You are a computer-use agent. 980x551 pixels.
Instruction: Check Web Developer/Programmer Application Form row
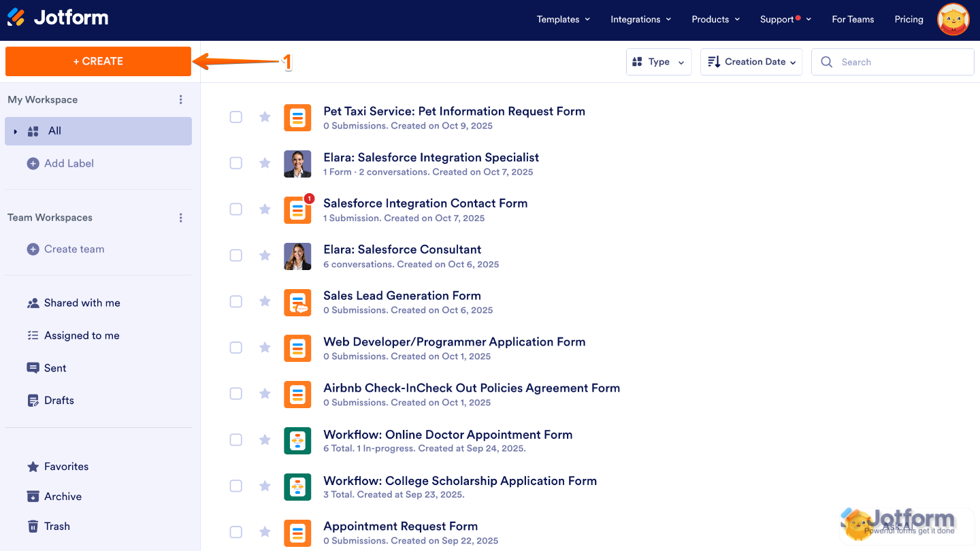click(x=236, y=348)
